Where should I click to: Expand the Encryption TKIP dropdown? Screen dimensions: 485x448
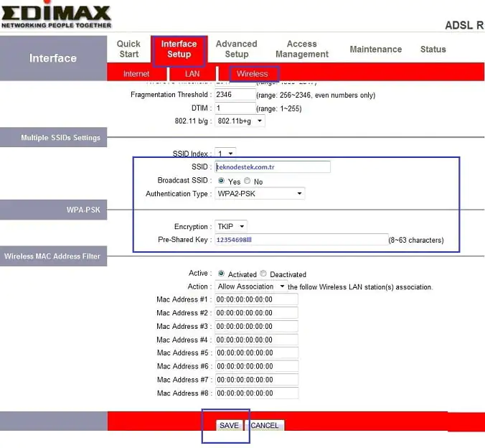coord(231,226)
